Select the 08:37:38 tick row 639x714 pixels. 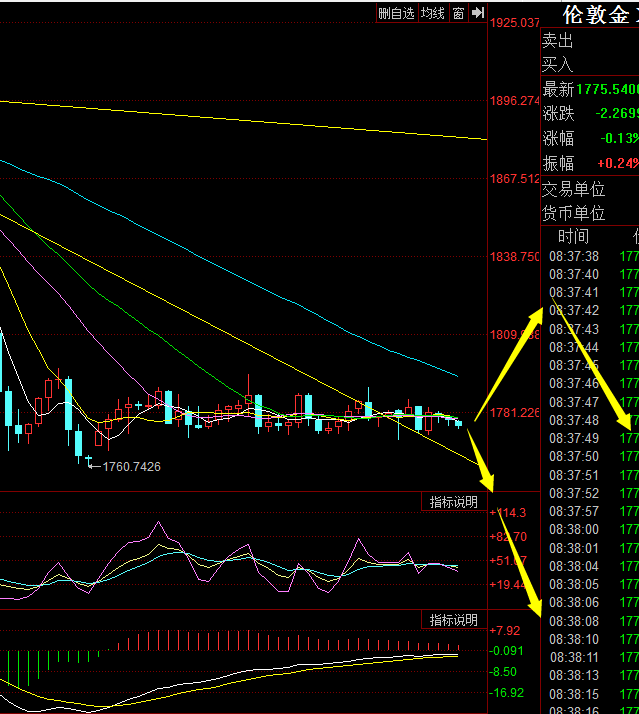click(x=573, y=256)
